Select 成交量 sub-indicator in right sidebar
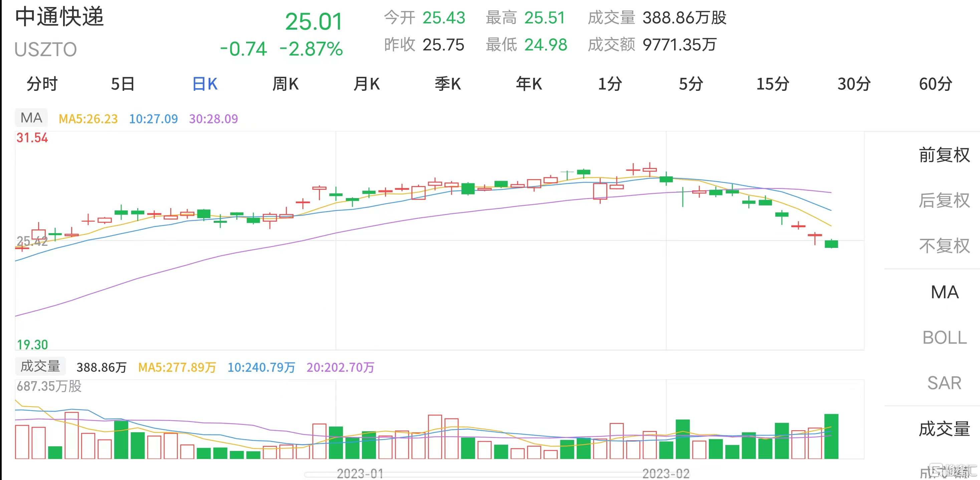Image resolution: width=980 pixels, height=480 pixels. [944, 429]
